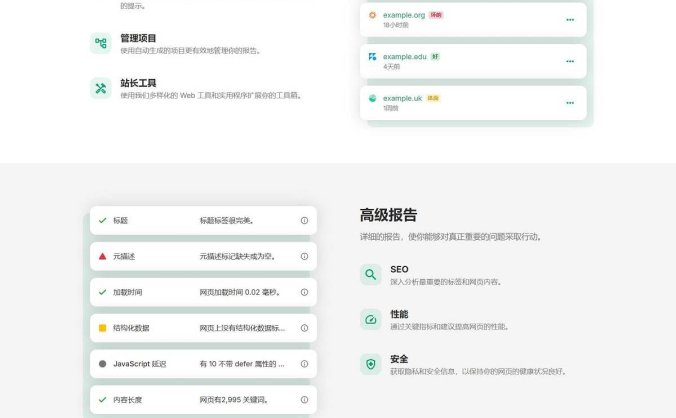The image size is (676, 418).
Task: Click the text 标题标签很完美
Action: coord(227,221)
